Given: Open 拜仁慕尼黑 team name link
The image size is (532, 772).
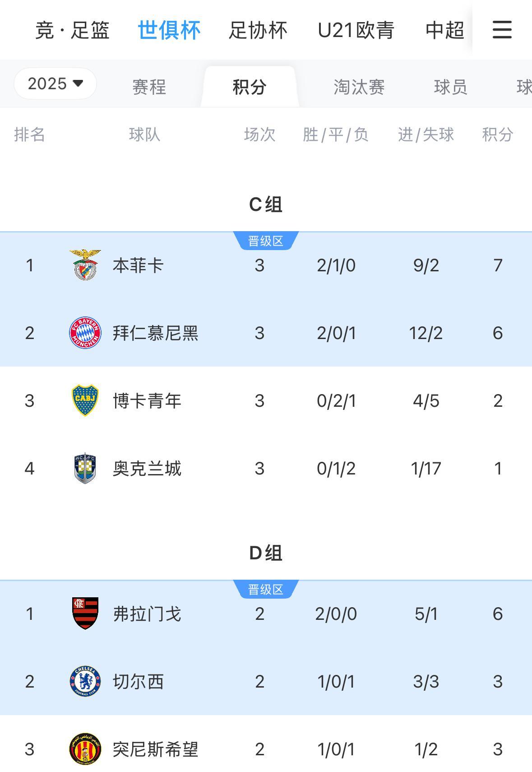Looking at the screenshot, I should (156, 333).
